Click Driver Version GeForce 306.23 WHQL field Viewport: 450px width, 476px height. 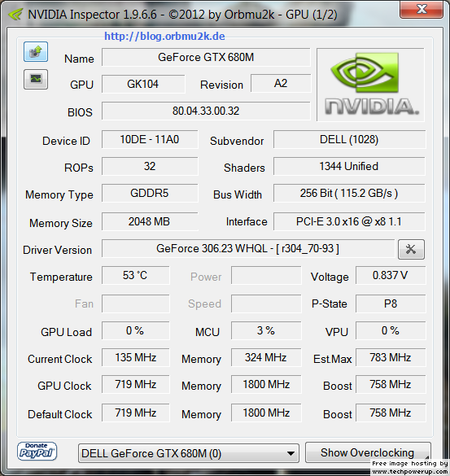248,248
